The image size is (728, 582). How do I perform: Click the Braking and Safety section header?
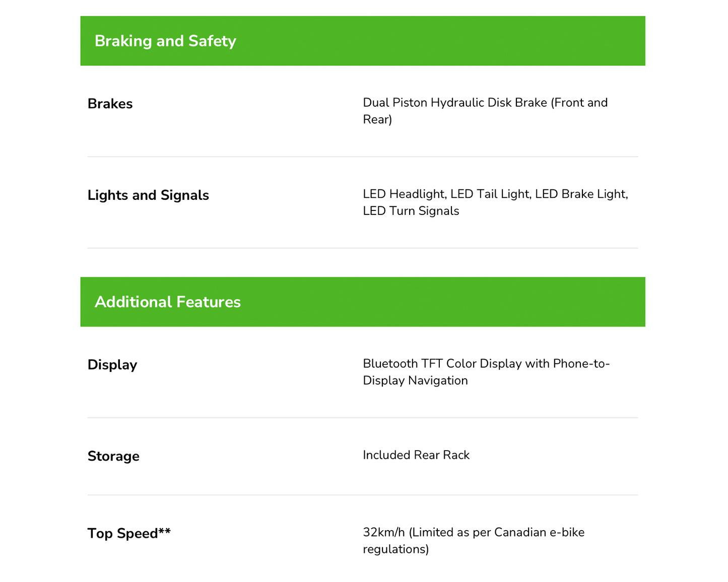tap(363, 41)
